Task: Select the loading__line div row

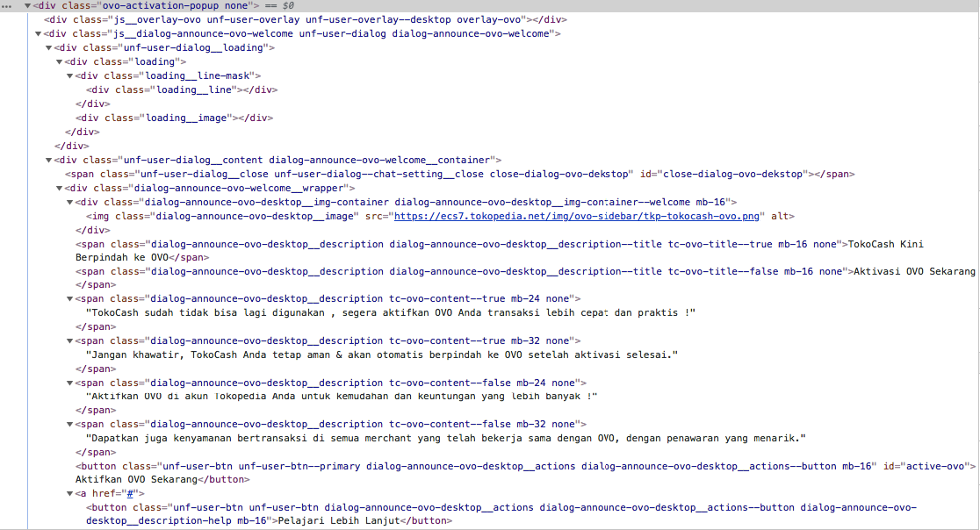Action: point(182,90)
